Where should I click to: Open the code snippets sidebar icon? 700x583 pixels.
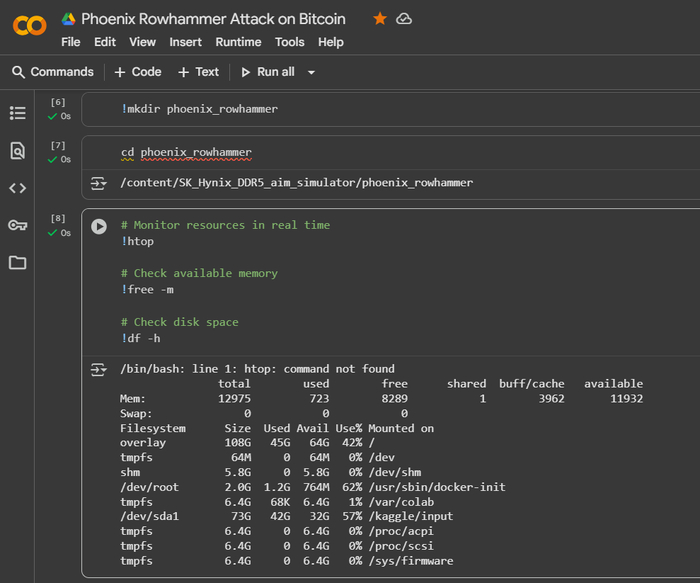coord(17,188)
